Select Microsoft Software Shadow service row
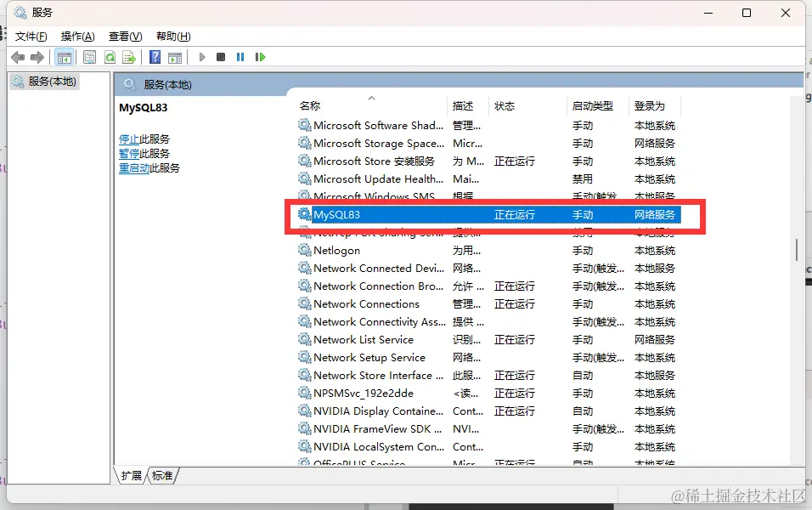This screenshot has width=812, height=510. pos(489,126)
